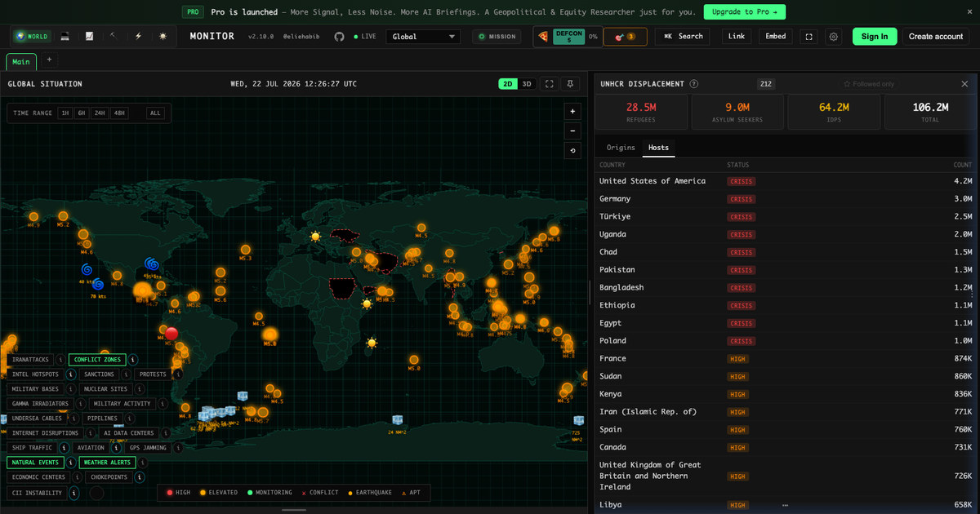980x514 pixels.
Task: Disable the Natural Events layer
Action: [35, 463]
